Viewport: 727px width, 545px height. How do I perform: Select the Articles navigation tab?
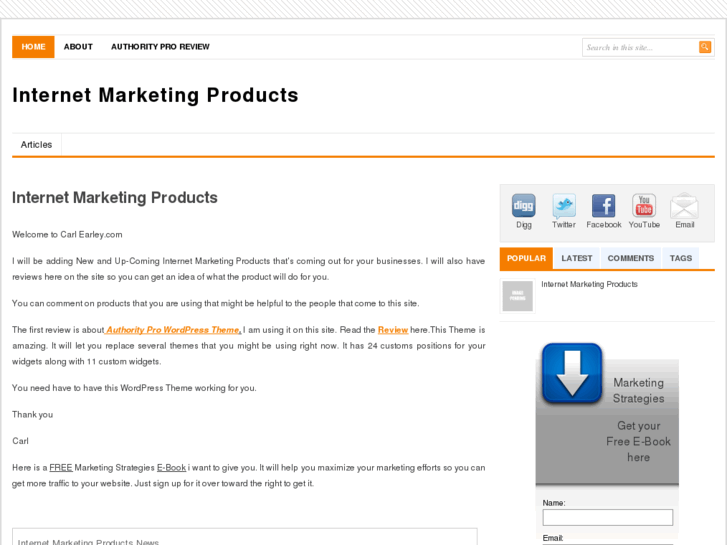tap(36, 145)
